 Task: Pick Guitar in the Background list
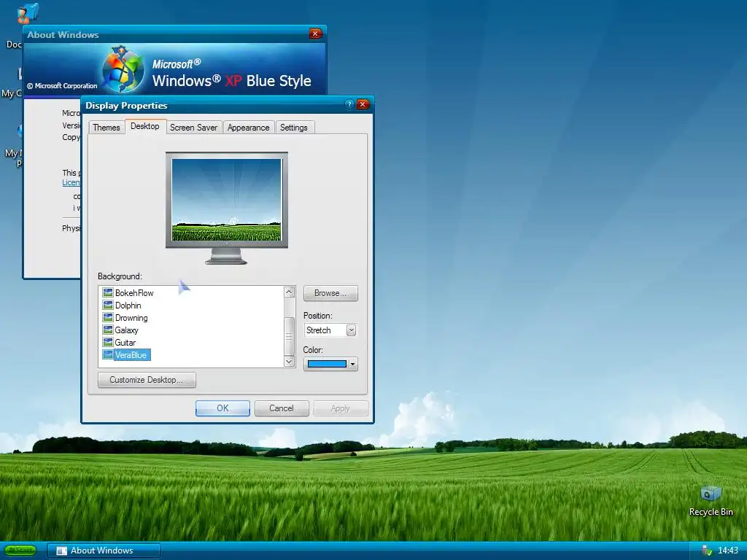tap(125, 343)
